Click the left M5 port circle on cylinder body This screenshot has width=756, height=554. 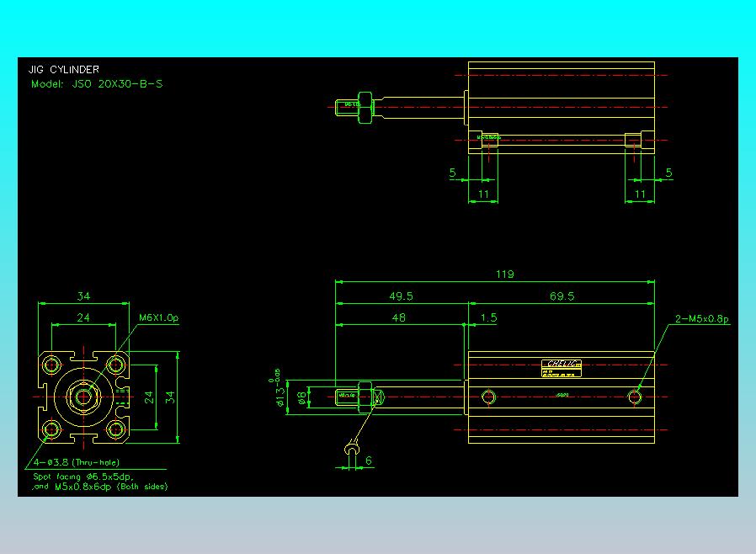pyautogui.click(x=488, y=397)
